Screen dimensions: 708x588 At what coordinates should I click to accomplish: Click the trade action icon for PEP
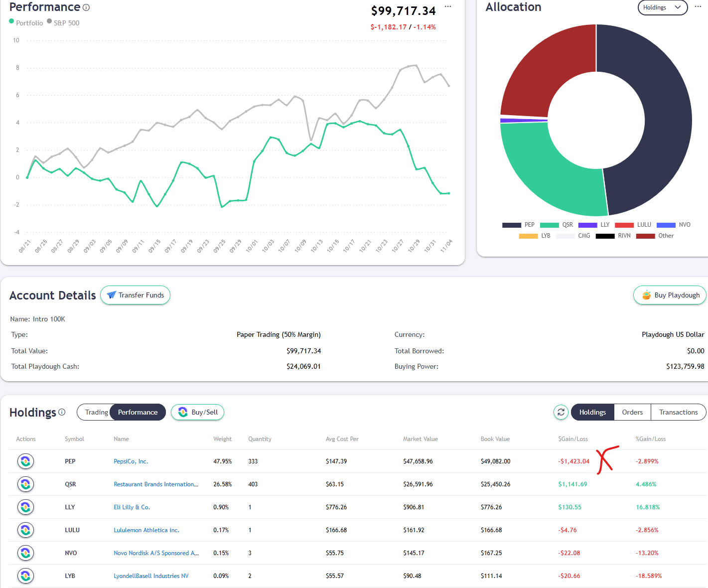pos(25,461)
